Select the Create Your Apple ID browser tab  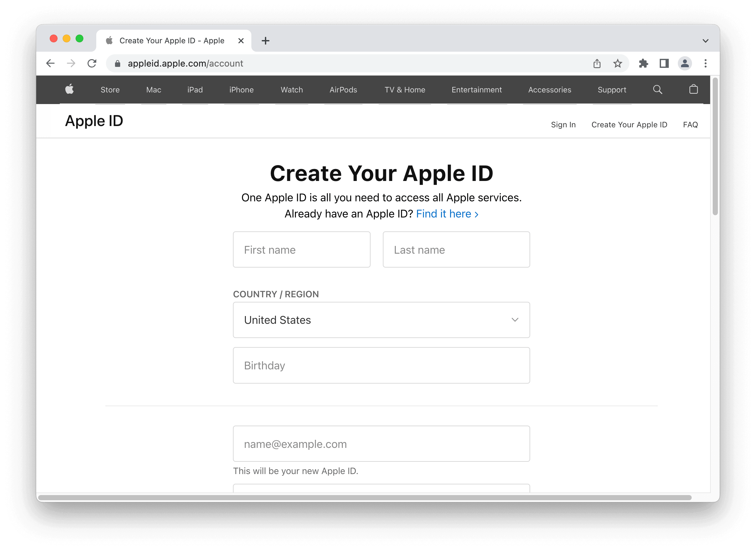(174, 41)
